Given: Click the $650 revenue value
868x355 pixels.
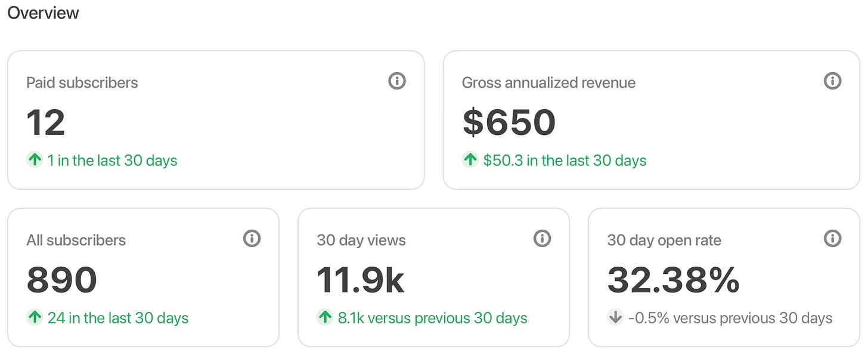Looking at the screenshot, I should tap(509, 122).
